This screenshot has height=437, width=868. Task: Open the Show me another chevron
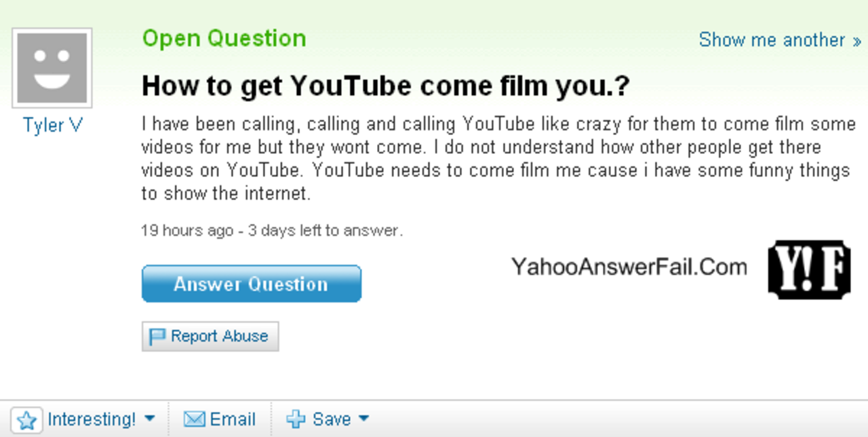pos(856,40)
